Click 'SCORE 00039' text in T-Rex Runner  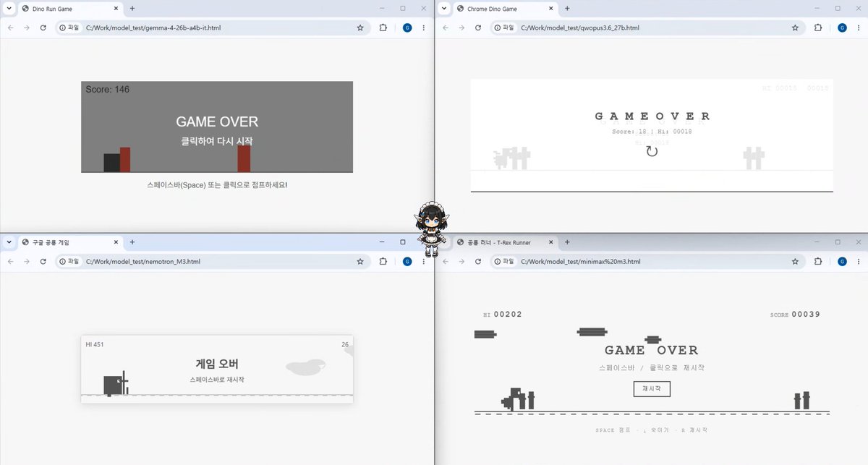pos(795,315)
